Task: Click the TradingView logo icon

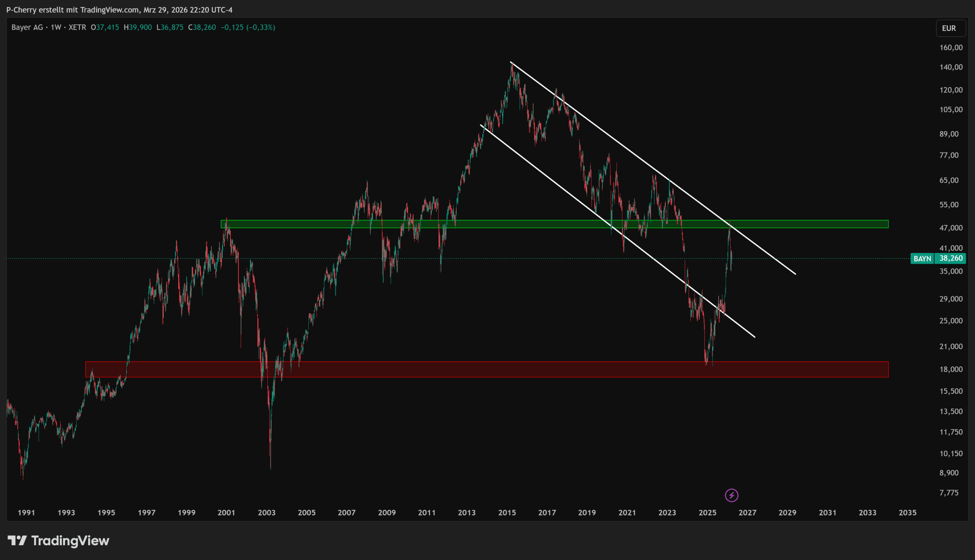Action: tap(17, 540)
